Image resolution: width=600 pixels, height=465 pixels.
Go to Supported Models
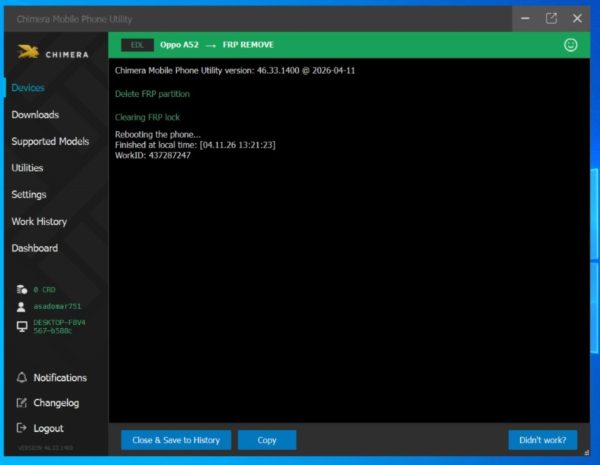click(50, 141)
